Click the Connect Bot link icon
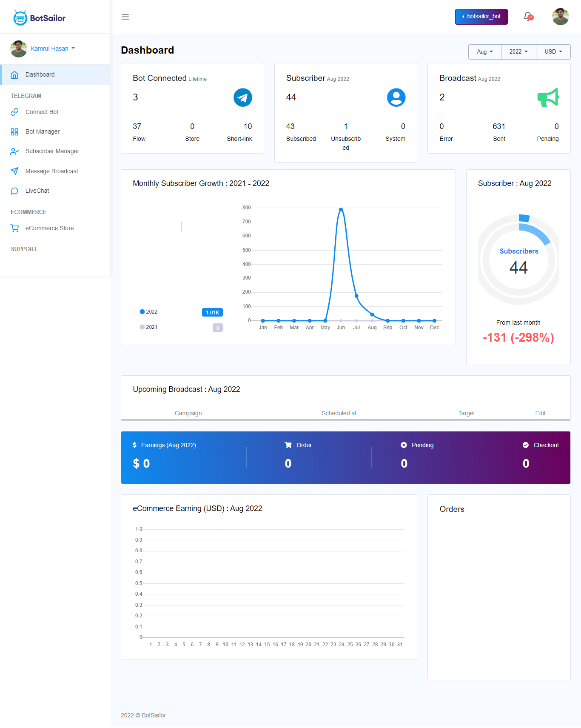This screenshot has height=728, width=581. (x=14, y=112)
